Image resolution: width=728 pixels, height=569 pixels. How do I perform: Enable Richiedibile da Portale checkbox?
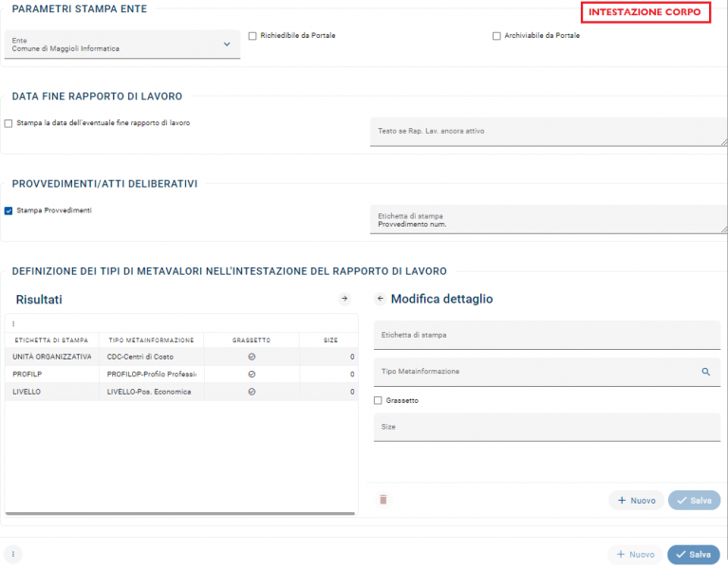(x=252, y=36)
